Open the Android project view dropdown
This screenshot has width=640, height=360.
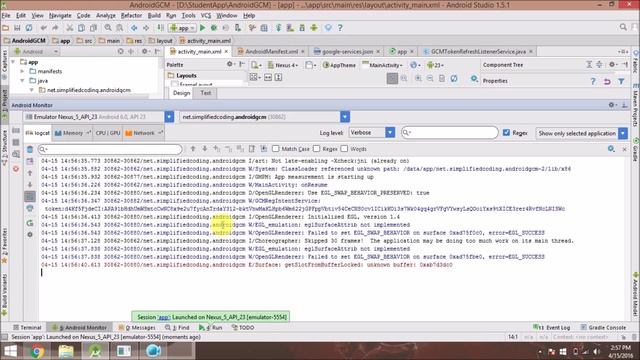36,51
